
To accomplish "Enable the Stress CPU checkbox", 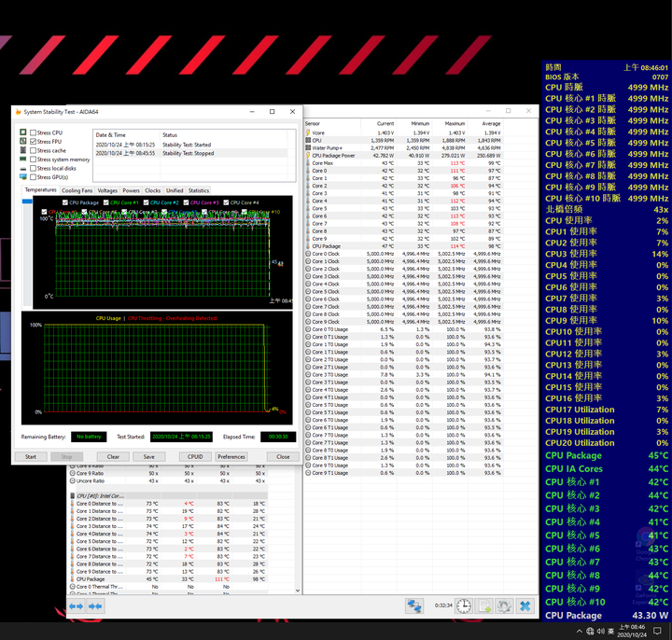I will pos(33,132).
